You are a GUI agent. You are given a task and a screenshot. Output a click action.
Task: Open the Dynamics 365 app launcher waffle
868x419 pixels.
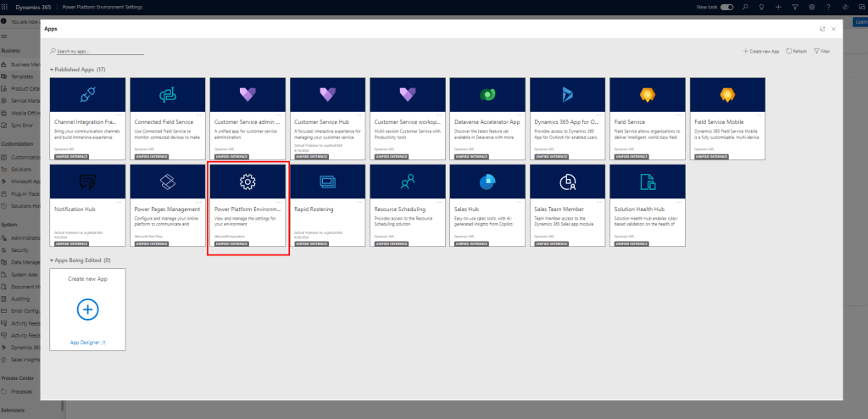click(8, 7)
